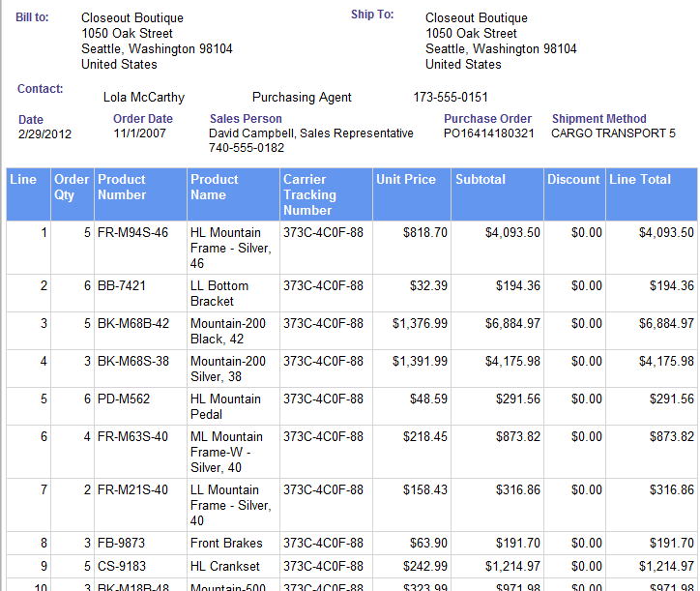Select product number PD-M562
Screen dimensions: 700x591
(x=124, y=399)
